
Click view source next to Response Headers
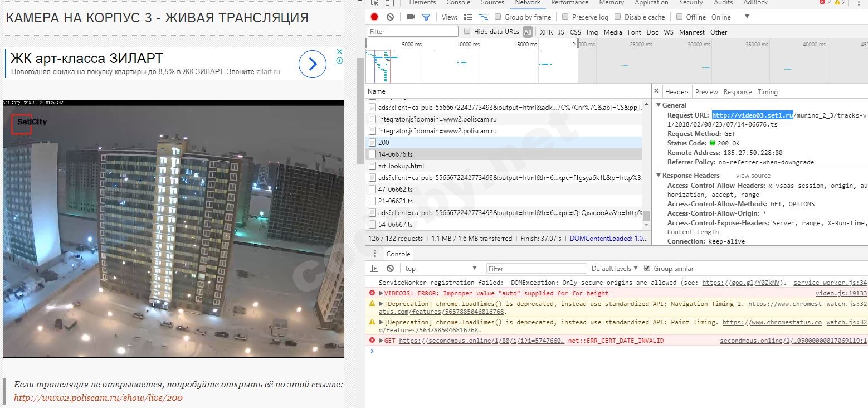click(x=753, y=176)
